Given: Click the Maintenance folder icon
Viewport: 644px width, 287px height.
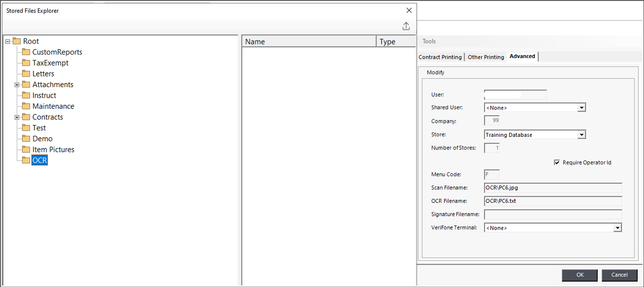Looking at the screenshot, I should pyautogui.click(x=26, y=106).
